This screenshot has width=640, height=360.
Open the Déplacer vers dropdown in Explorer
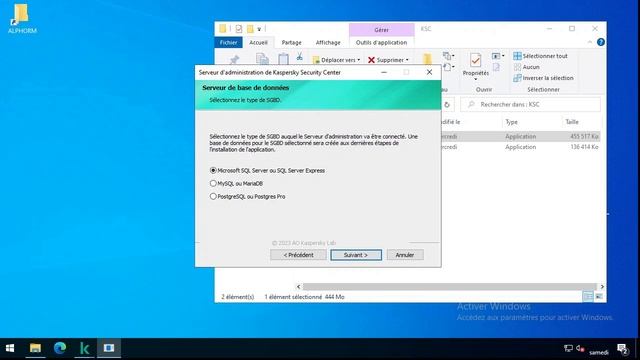pyautogui.click(x=337, y=60)
